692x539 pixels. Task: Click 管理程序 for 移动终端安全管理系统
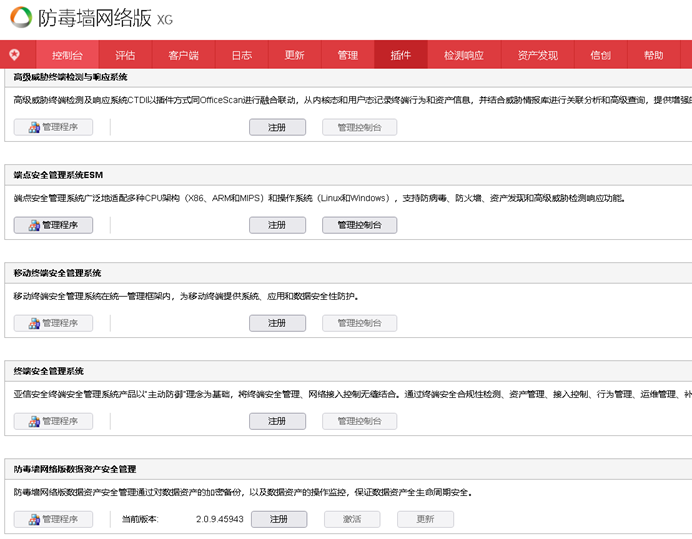click(x=53, y=323)
